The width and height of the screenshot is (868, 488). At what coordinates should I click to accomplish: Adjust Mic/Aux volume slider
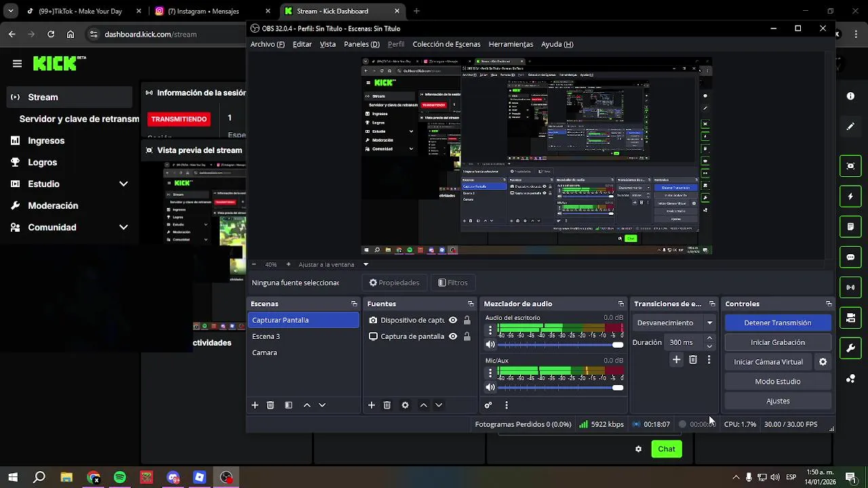[x=561, y=388]
